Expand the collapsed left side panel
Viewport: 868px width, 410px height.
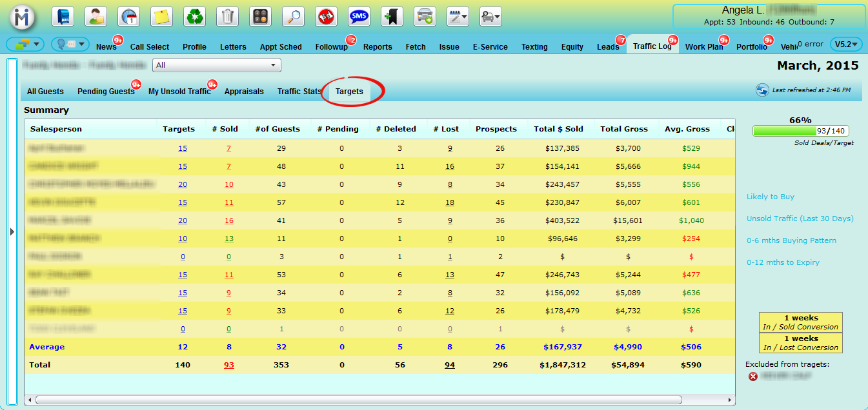[x=12, y=231]
